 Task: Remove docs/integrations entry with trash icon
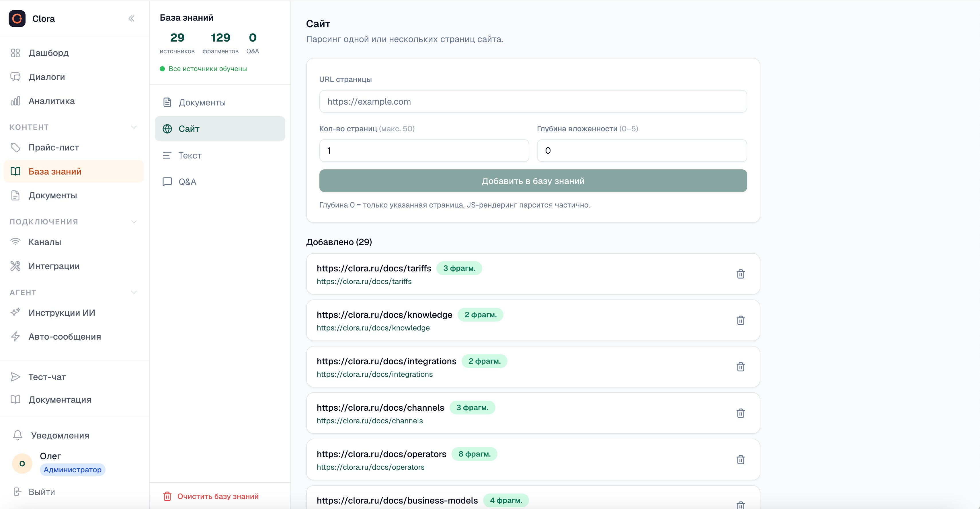pos(740,367)
